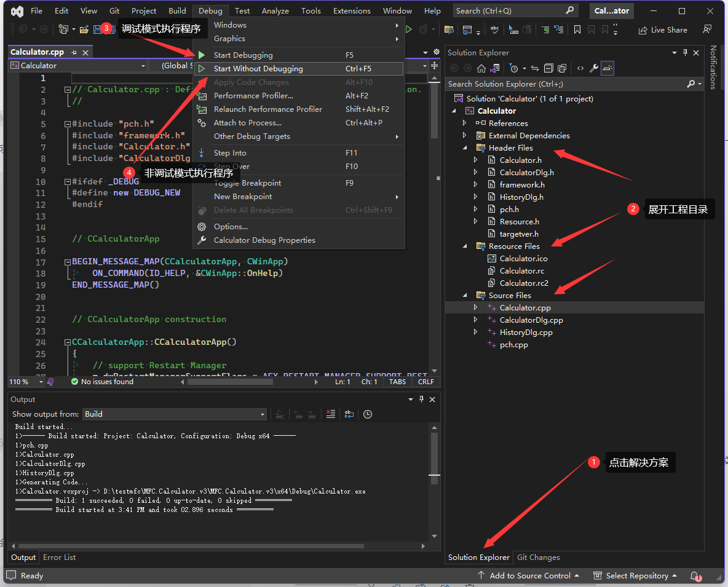The height and width of the screenshot is (587, 728).
Task: Click Collapse All in Solution Explorer toolbar
Action: point(547,68)
